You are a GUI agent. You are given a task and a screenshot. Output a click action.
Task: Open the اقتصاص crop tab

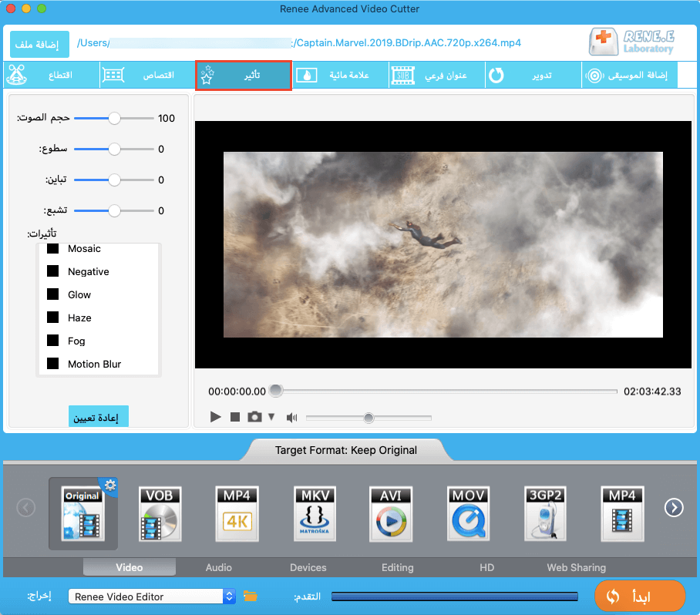[148, 75]
